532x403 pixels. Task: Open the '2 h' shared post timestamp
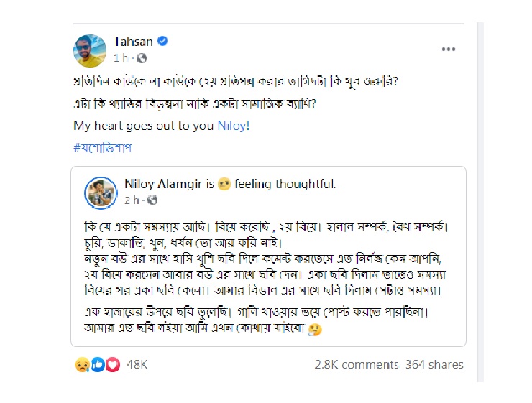[x=132, y=200]
